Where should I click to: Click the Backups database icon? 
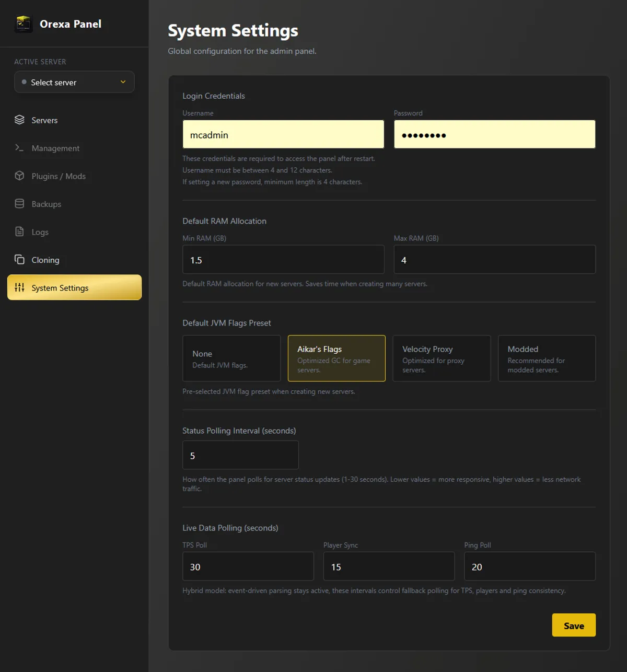[19, 204]
